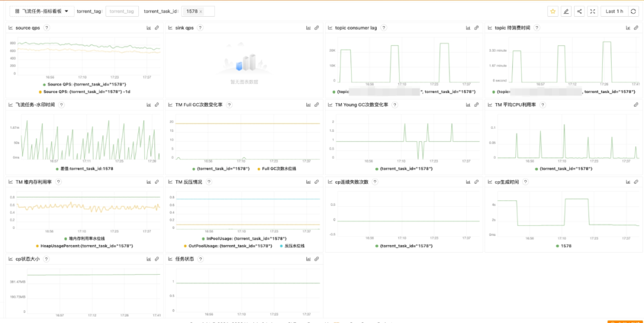Toggle green torrent_task_id legend in TM Full GC panel
644x323 pixels.
pos(221,169)
